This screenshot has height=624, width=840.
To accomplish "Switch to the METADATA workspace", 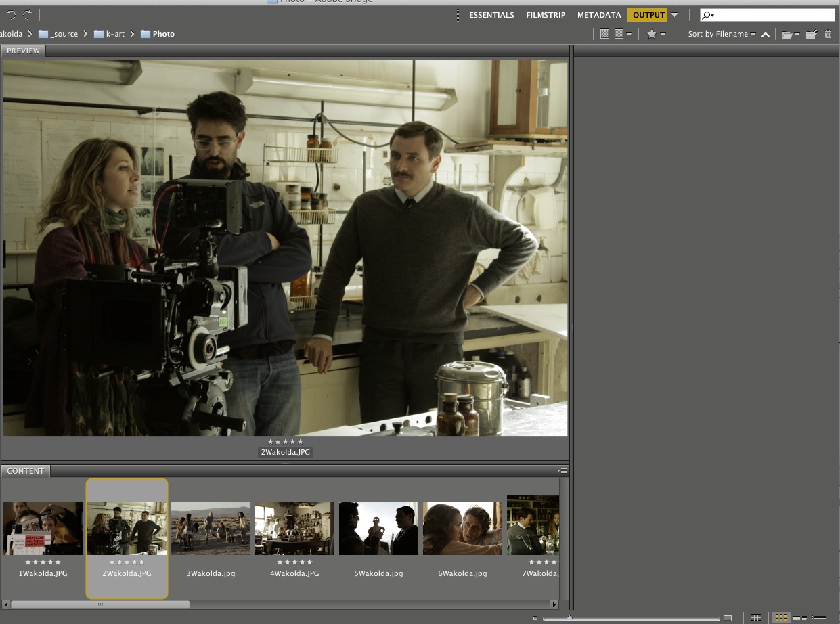I will (x=599, y=15).
